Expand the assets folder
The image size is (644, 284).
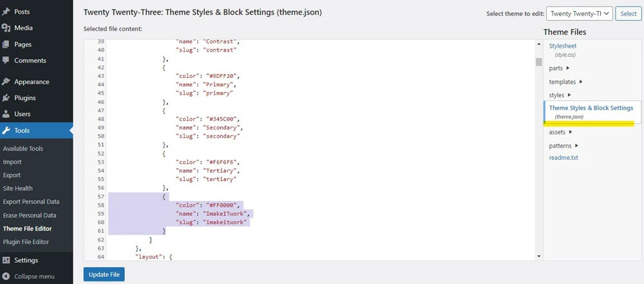561,132
